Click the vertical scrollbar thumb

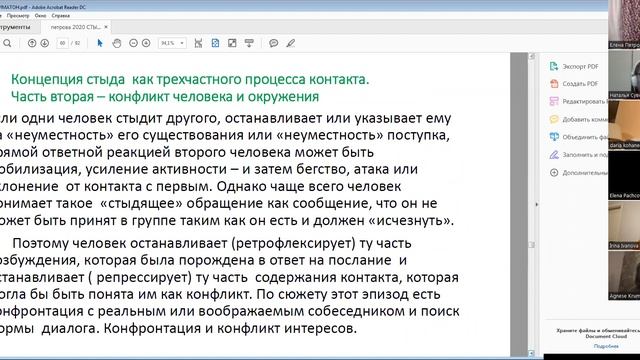531,244
